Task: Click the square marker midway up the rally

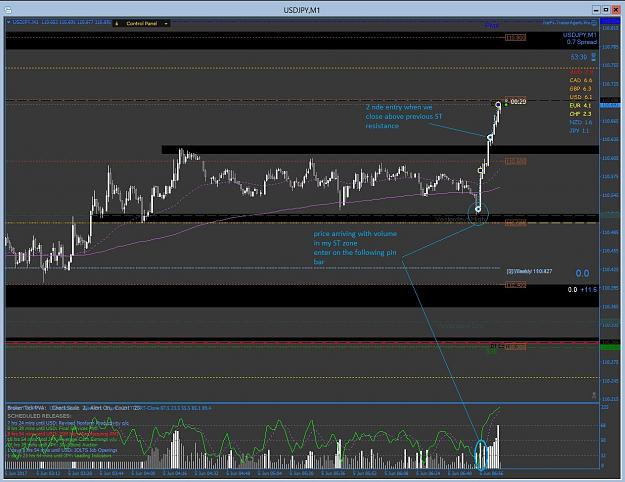Action: click(480, 171)
